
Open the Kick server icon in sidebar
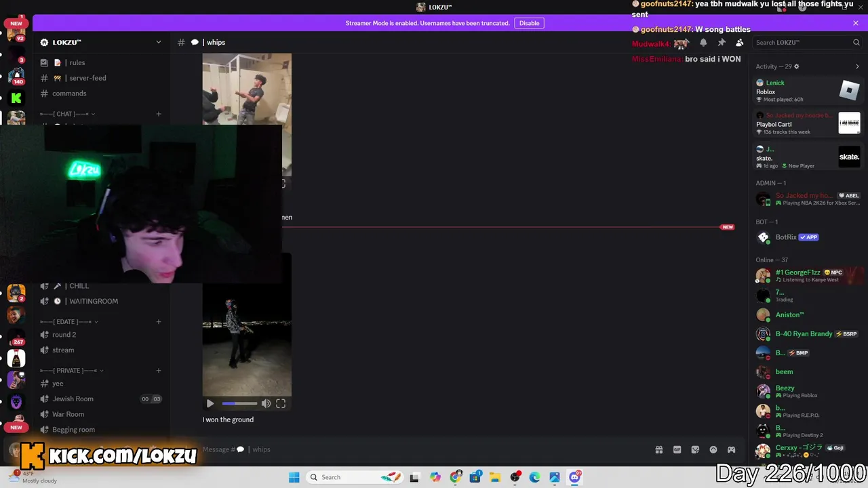click(x=16, y=98)
